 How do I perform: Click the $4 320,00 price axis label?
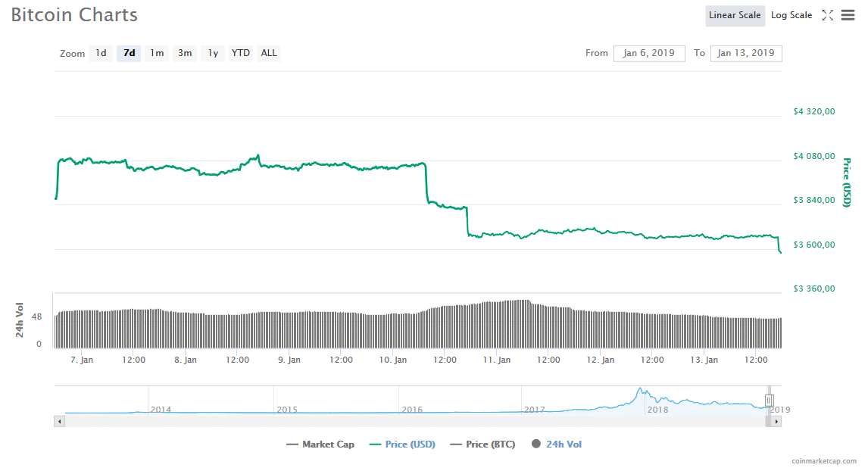pyautogui.click(x=813, y=111)
